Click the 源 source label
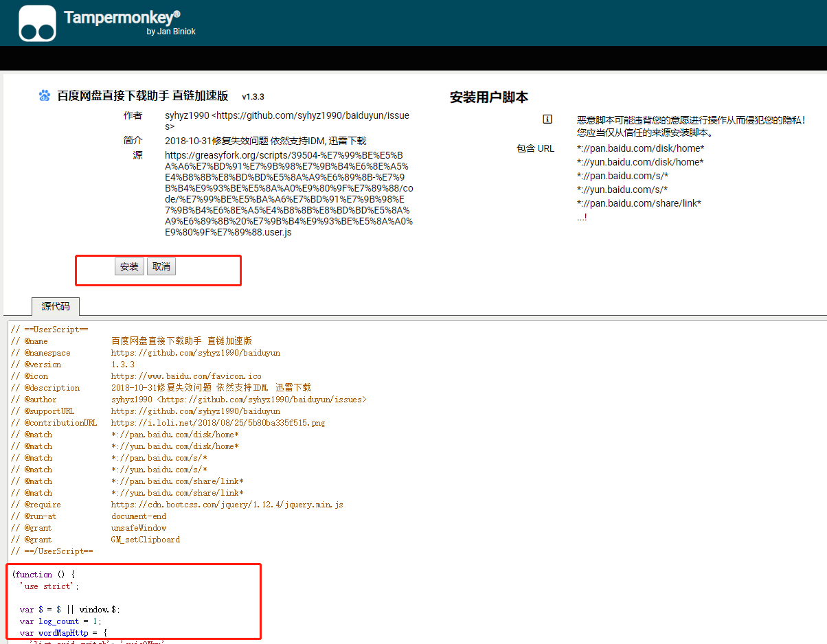This screenshot has width=827, height=644. [137, 155]
